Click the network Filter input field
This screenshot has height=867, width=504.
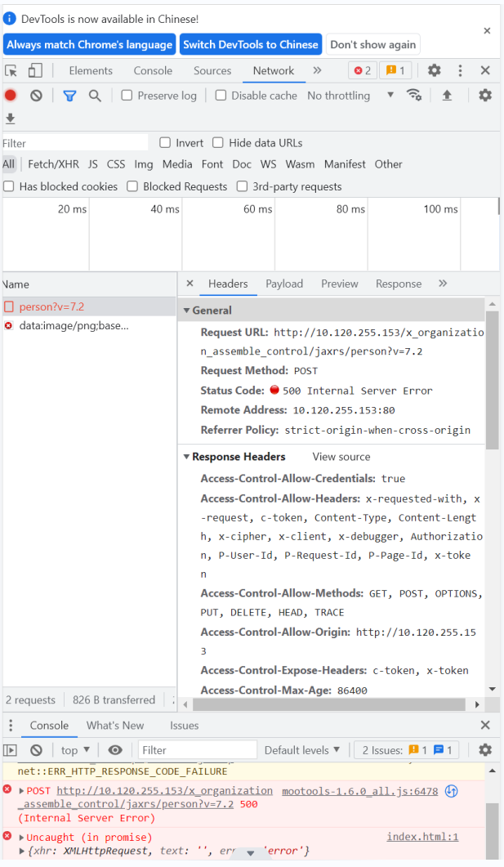[x=74, y=143]
